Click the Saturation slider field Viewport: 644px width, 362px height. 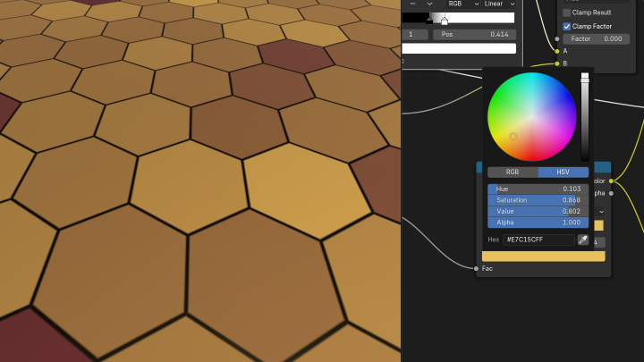click(x=538, y=200)
